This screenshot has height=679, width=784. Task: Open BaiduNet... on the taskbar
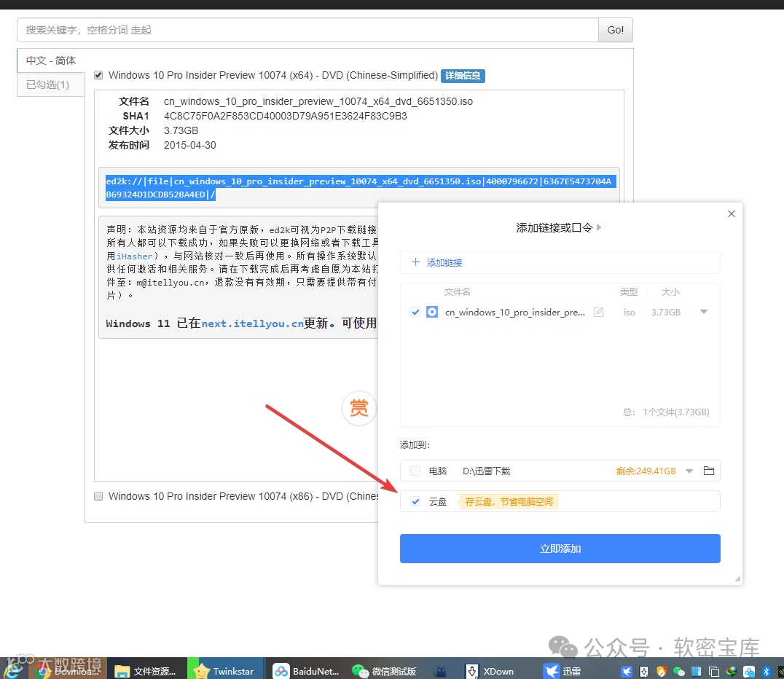[x=307, y=671]
